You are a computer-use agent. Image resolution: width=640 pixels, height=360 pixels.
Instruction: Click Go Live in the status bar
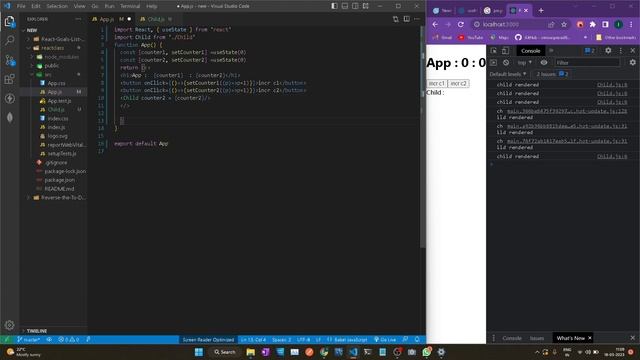pos(385,340)
